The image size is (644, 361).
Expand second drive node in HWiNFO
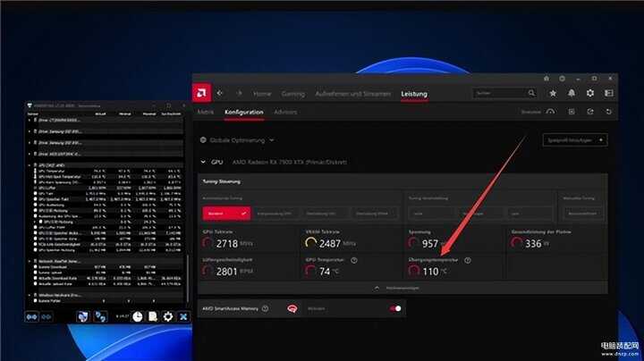pyautogui.click(x=30, y=131)
